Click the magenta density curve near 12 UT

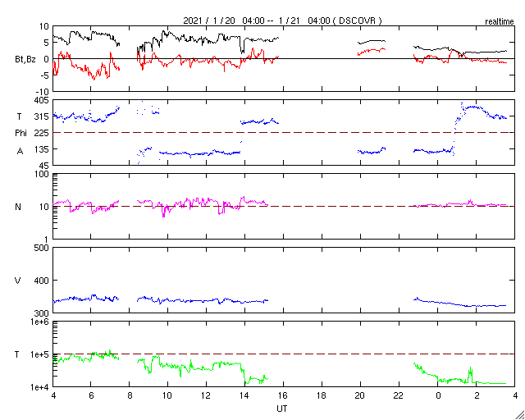click(x=206, y=200)
